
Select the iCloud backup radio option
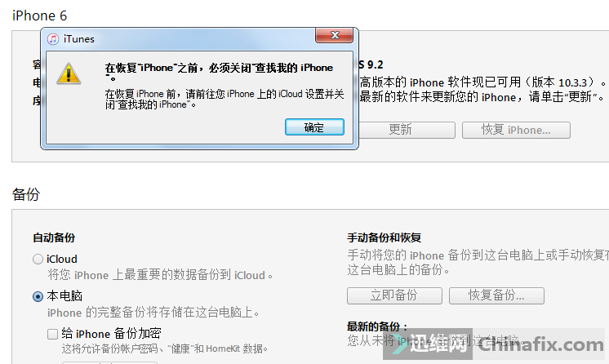pos(38,259)
